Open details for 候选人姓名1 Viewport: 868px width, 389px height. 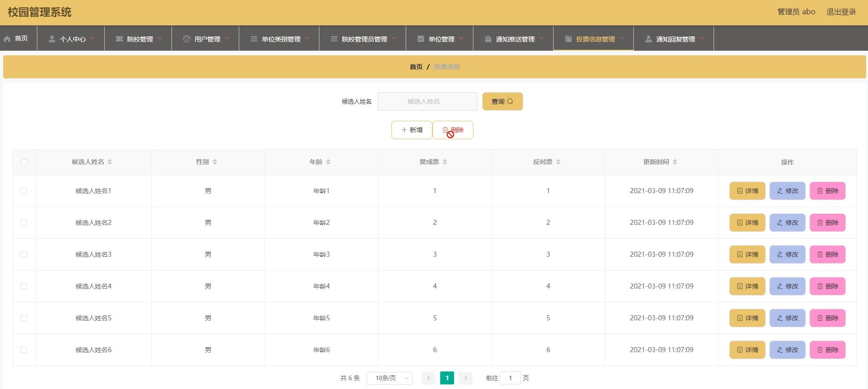(747, 191)
